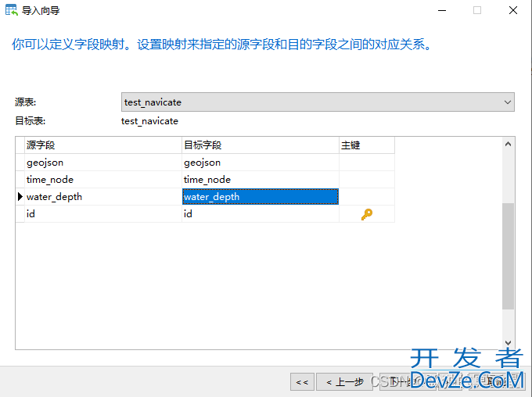The image size is (532, 397).
Task: Click target field id cell
Action: tap(261, 214)
